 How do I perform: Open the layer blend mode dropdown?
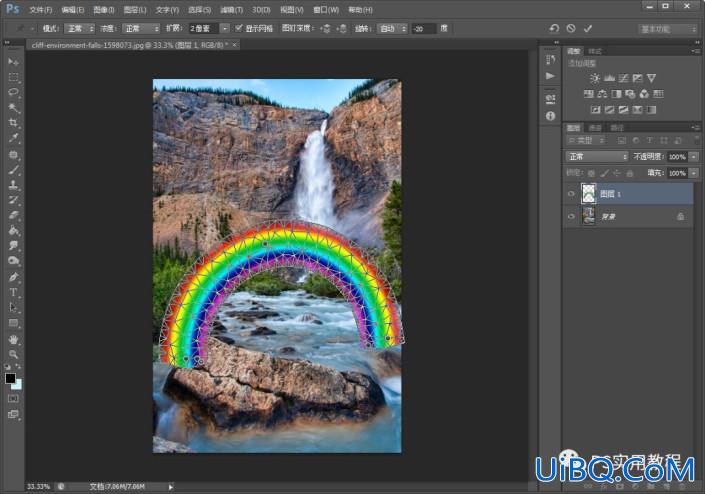pyautogui.click(x=597, y=156)
